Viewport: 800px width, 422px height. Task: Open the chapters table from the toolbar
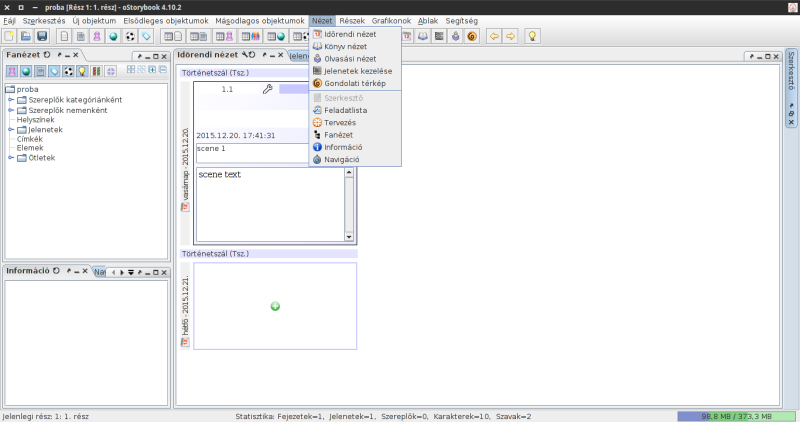pos(198,36)
